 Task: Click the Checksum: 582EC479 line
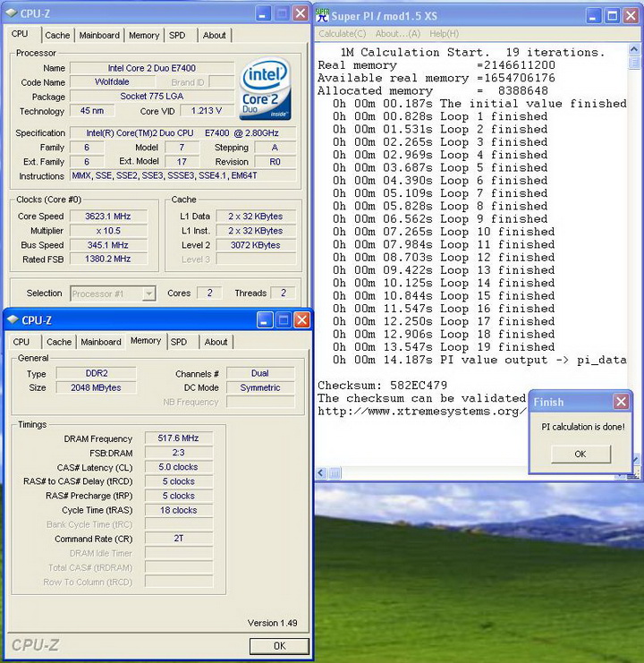383,386
